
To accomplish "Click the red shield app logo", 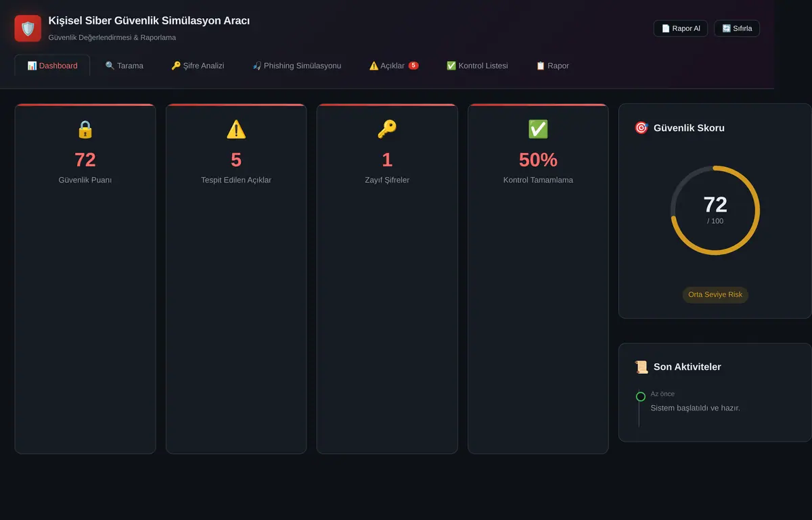I will tap(28, 28).
